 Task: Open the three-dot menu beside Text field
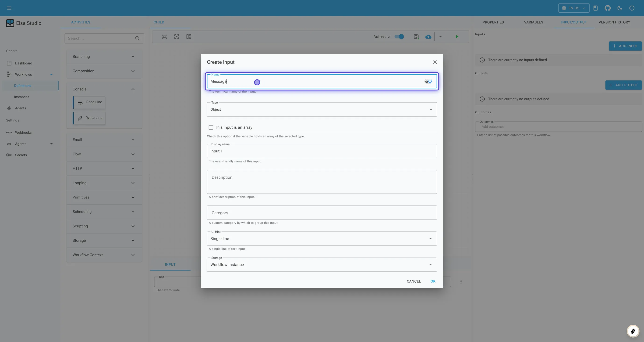coord(461,282)
